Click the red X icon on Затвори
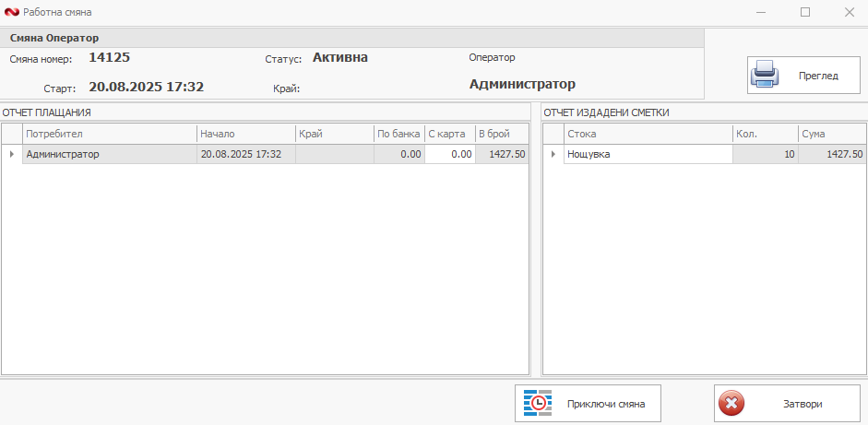Image resolution: width=868 pixels, height=425 pixels. (731, 404)
